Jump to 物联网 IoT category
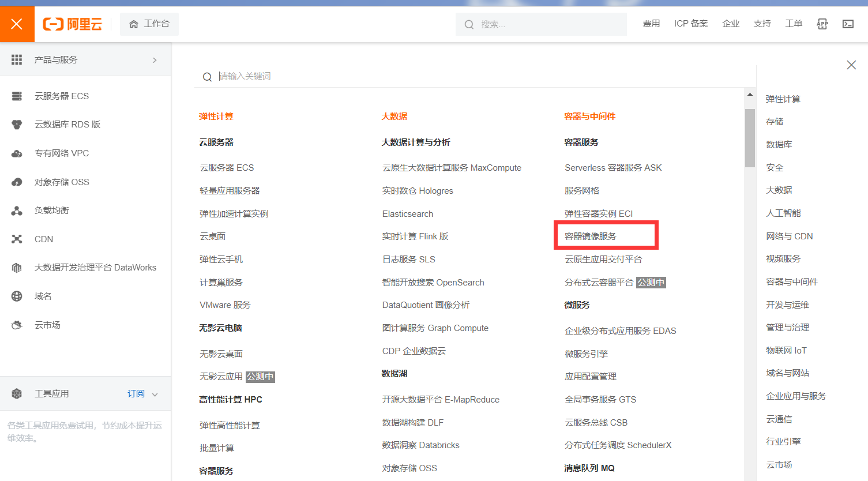The image size is (868, 481). click(x=786, y=351)
